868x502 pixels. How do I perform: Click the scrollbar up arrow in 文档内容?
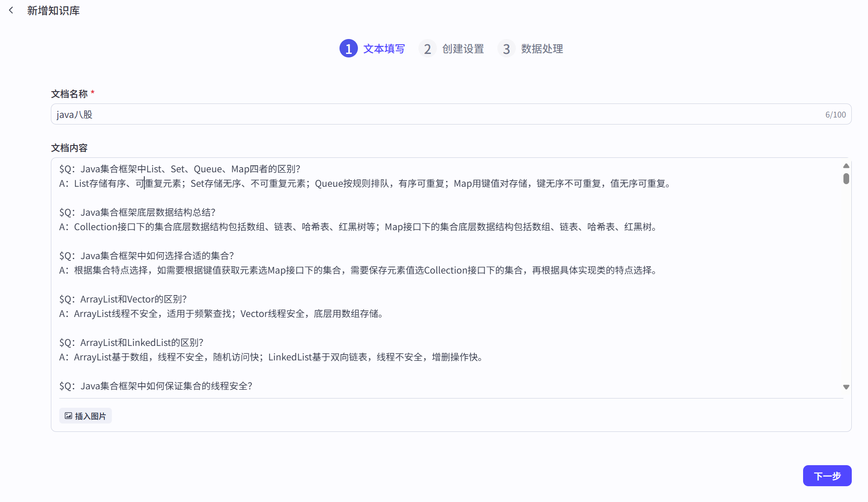pos(846,166)
